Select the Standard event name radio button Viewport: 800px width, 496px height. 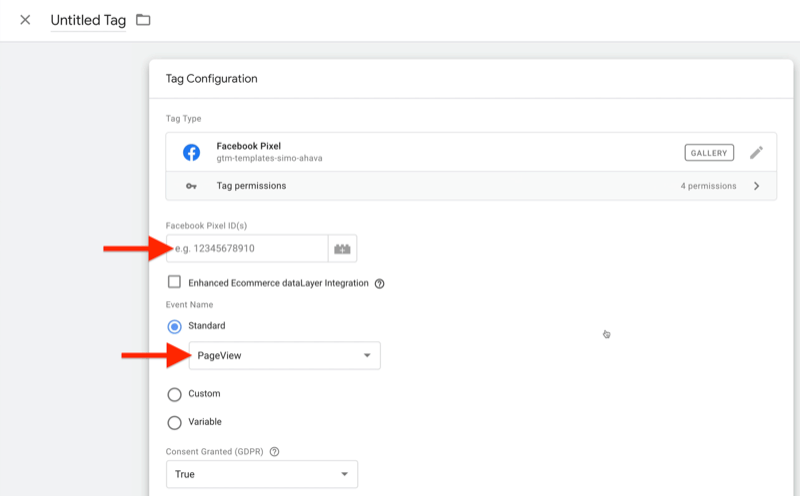point(175,326)
